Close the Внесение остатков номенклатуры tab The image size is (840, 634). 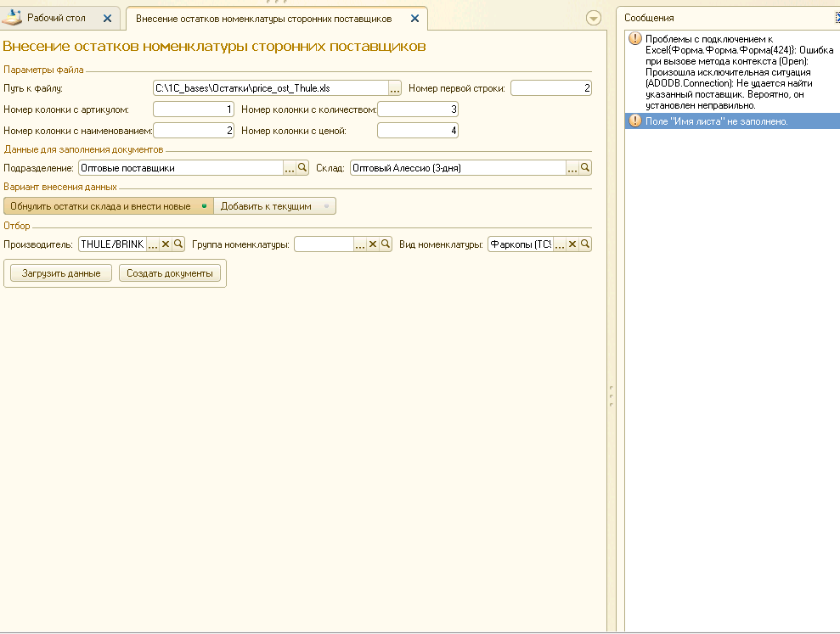pyautogui.click(x=414, y=18)
